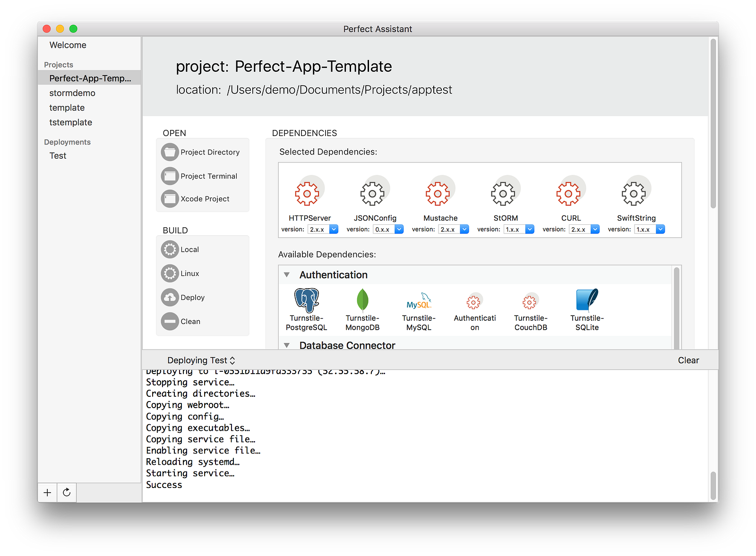Click the refresh button in sidebar footer
Image resolution: width=756 pixels, height=556 pixels.
67,493
